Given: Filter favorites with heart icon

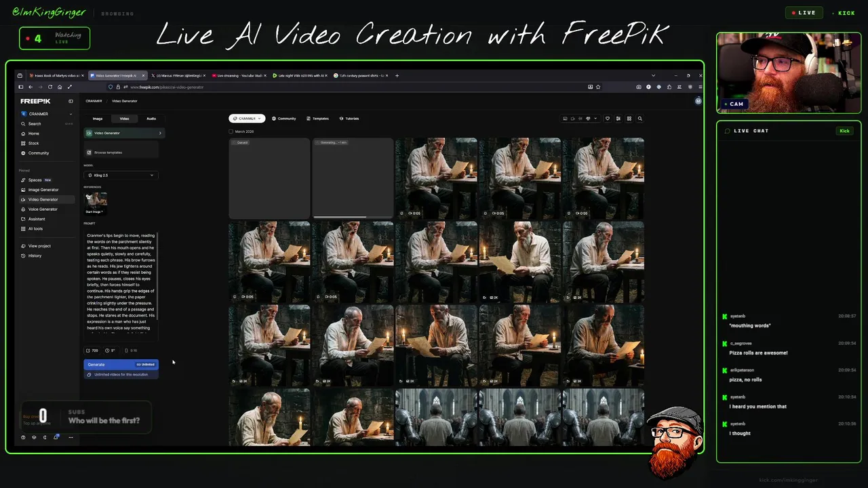Looking at the screenshot, I should coord(607,119).
